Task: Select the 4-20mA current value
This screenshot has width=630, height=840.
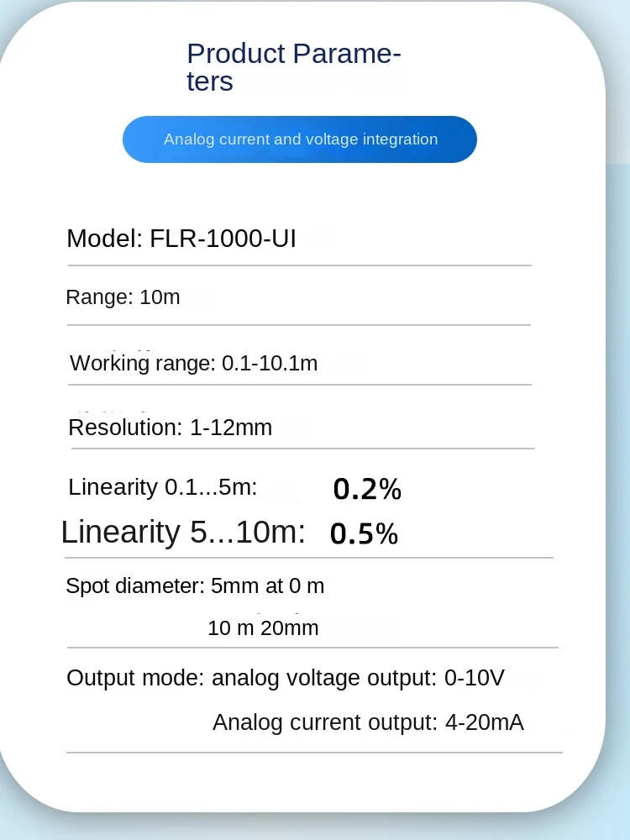Action: (x=485, y=722)
